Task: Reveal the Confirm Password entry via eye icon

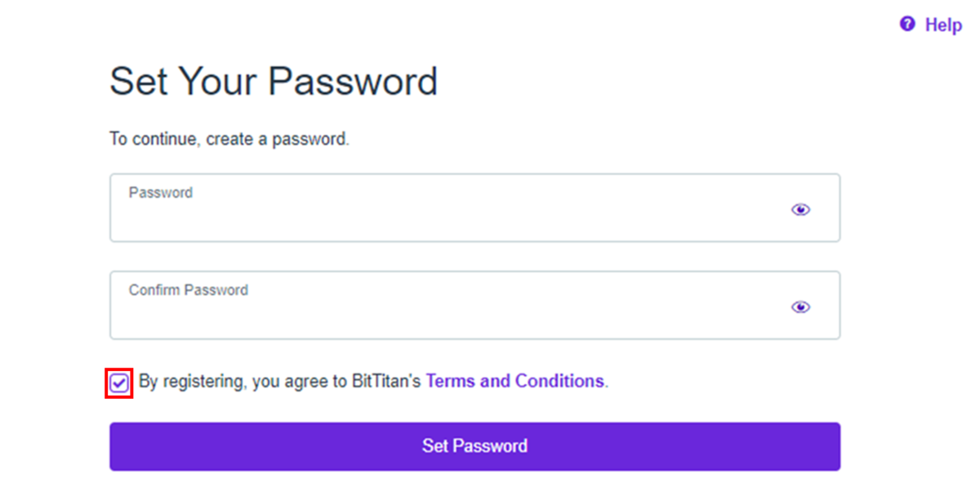Action: coord(801,307)
